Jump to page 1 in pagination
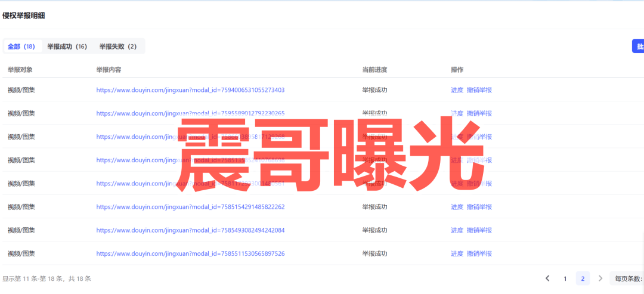This screenshot has width=644, height=294. (565, 278)
